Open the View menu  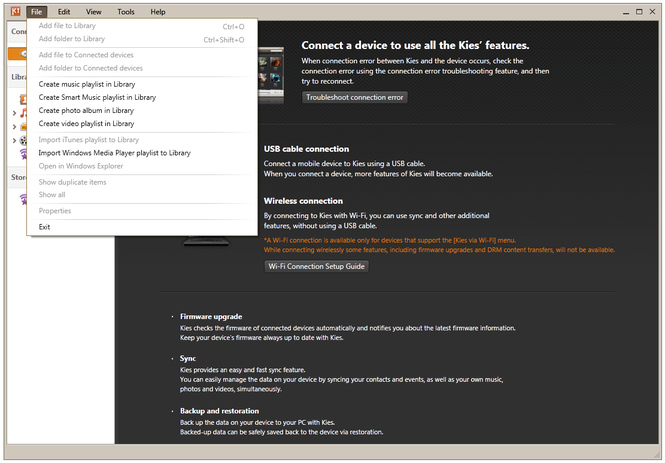93,12
